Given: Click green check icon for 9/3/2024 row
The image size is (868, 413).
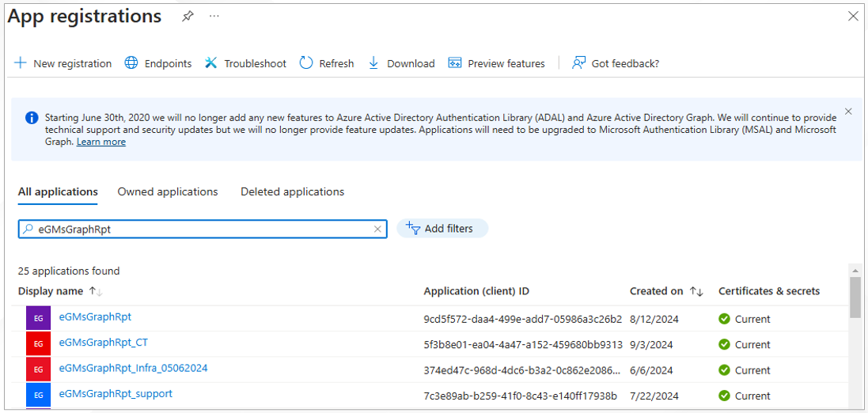Looking at the screenshot, I should pos(724,344).
